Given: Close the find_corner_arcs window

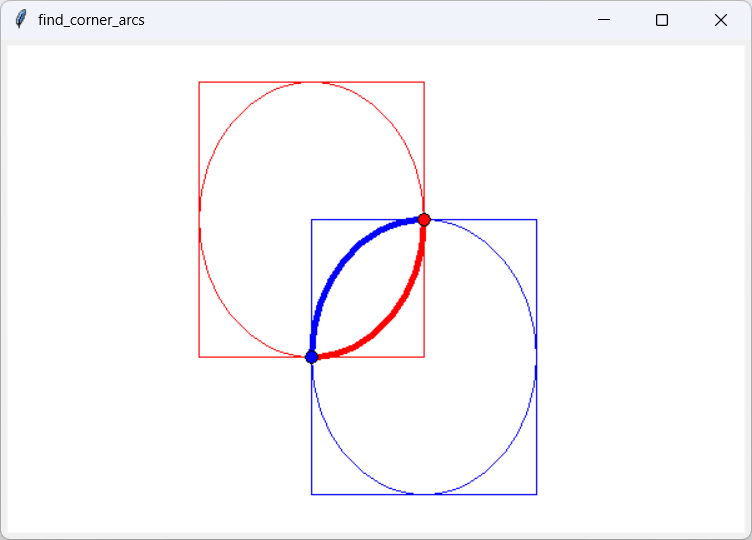Looking at the screenshot, I should tap(720, 20).
